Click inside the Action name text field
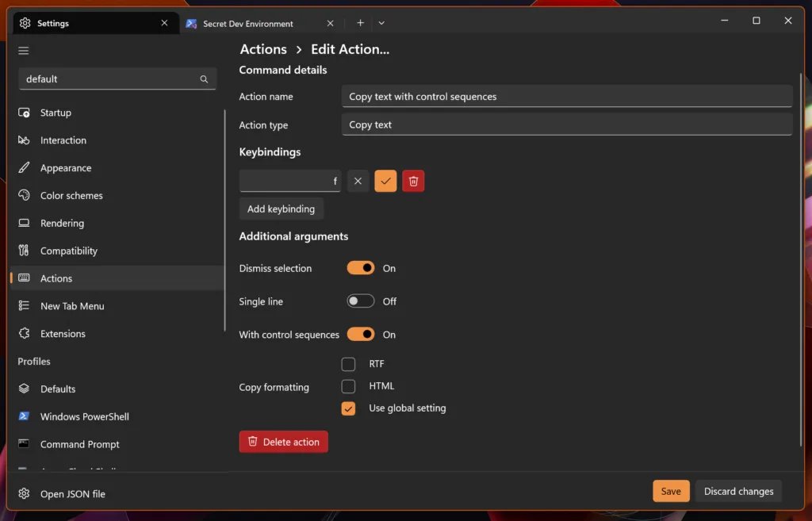This screenshot has width=812, height=521. tap(566, 96)
